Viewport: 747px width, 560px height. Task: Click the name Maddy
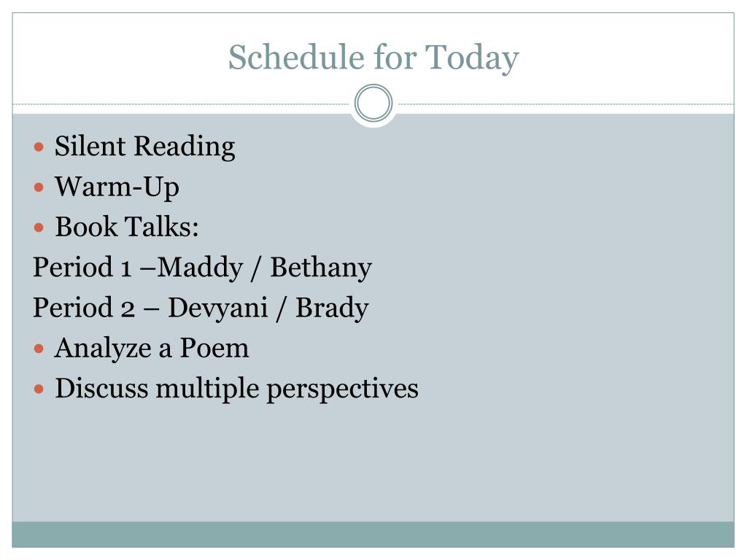tap(200, 268)
